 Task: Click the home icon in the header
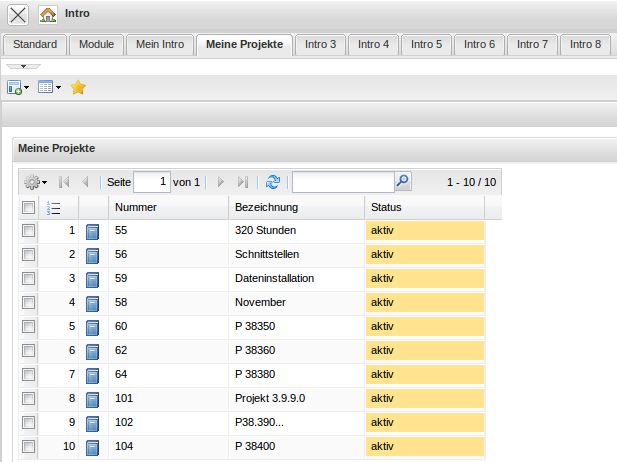47,15
